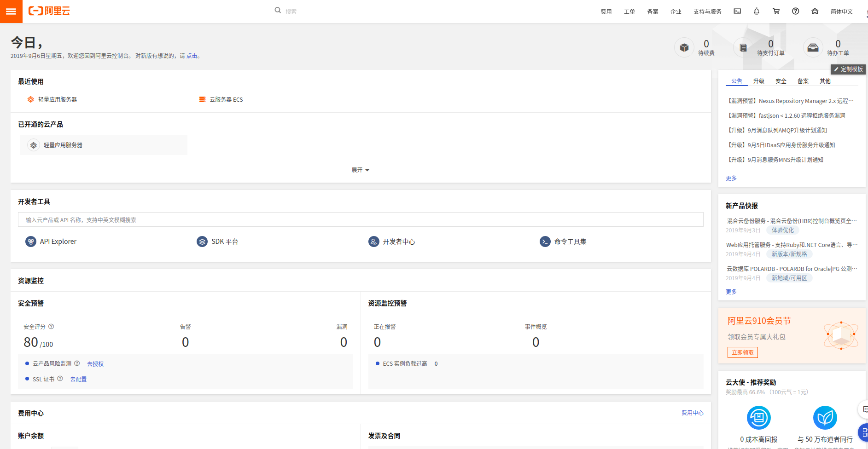
Task: Switch to the 备案 announcements tab
Action: click(803, 81)
